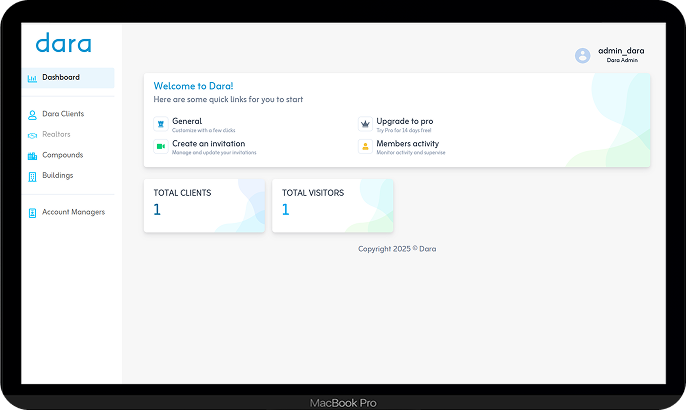Click the Buildings icon in sidebar

coord(32,176)
